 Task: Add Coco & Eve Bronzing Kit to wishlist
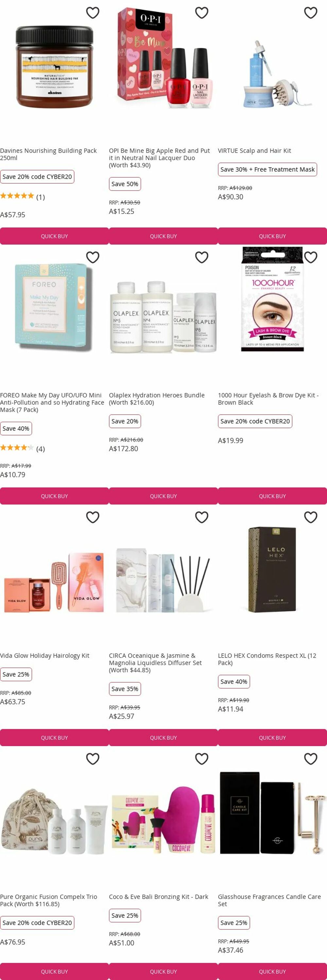tap(202, 759)
